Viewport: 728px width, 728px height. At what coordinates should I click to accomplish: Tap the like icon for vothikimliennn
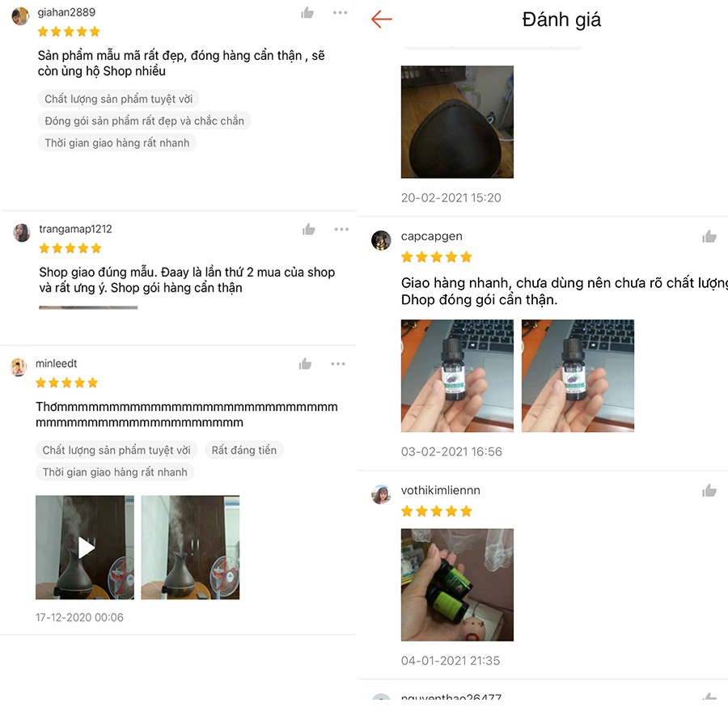tap(709, 491)
